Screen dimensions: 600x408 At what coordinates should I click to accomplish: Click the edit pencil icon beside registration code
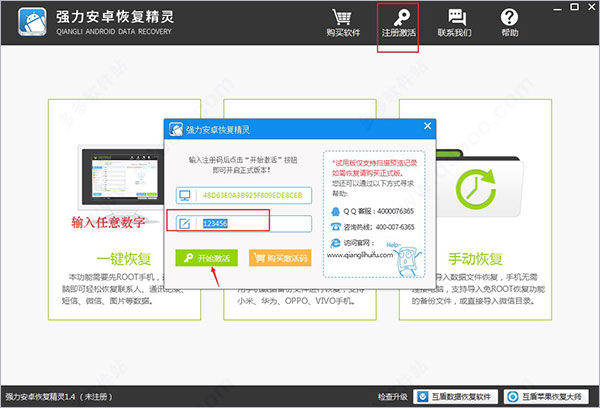tap(185, 224)
